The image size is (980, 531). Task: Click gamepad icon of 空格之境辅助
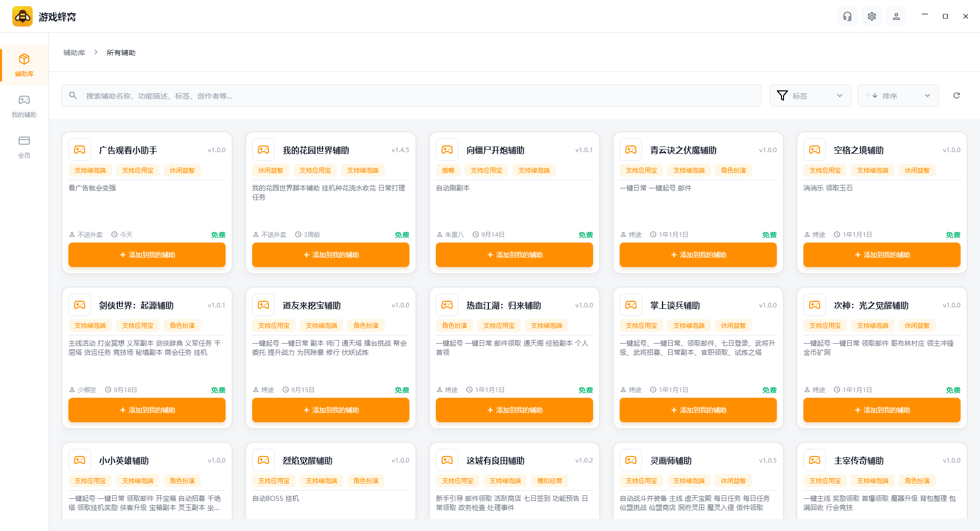tap(815, 150)
